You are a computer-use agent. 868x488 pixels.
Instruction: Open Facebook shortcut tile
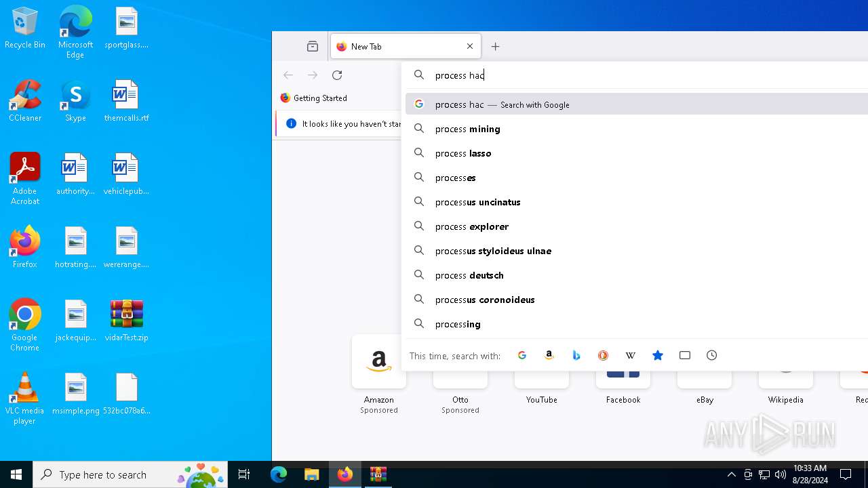623,388
